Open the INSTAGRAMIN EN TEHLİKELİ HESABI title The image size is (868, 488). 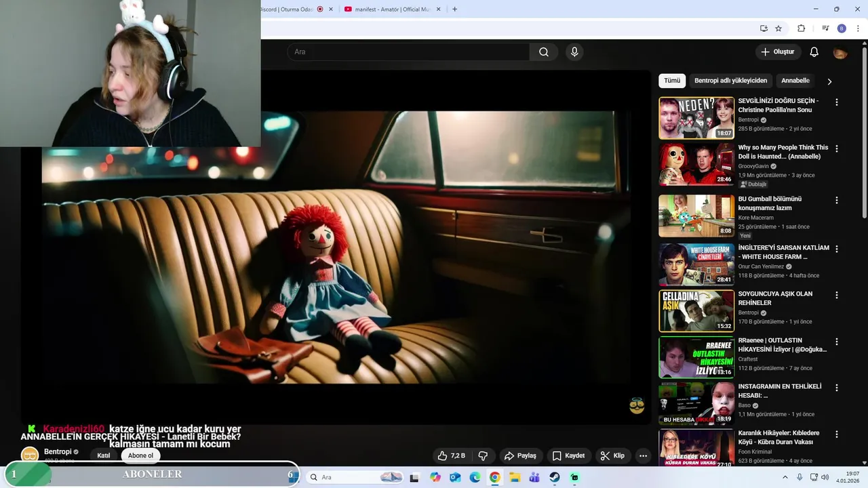tap(780, 391)
